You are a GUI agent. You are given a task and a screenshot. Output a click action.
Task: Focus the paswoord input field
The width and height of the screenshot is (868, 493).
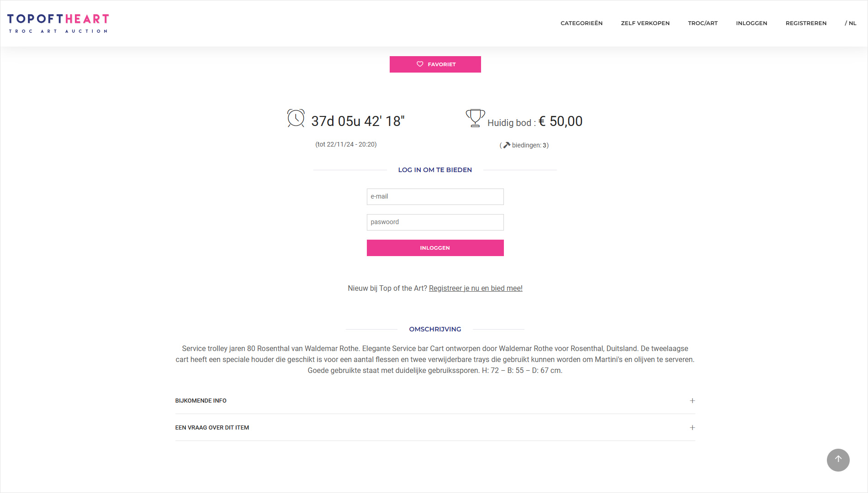pyautogui.click(x=435, y=222)
